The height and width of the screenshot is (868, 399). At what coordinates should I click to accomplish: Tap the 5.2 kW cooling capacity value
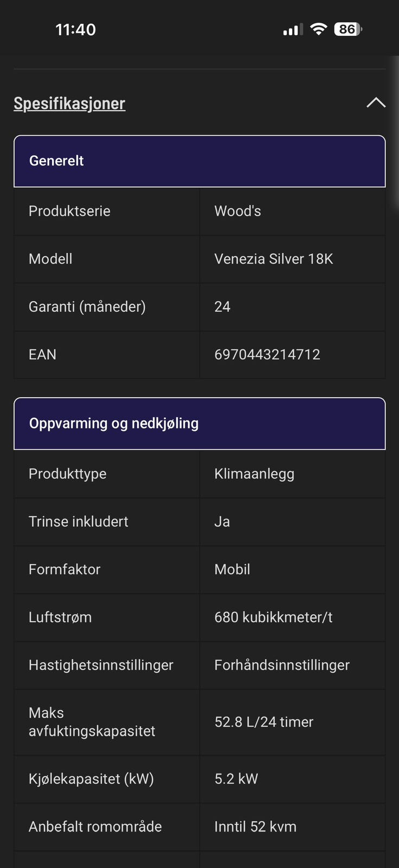point(236,779)
